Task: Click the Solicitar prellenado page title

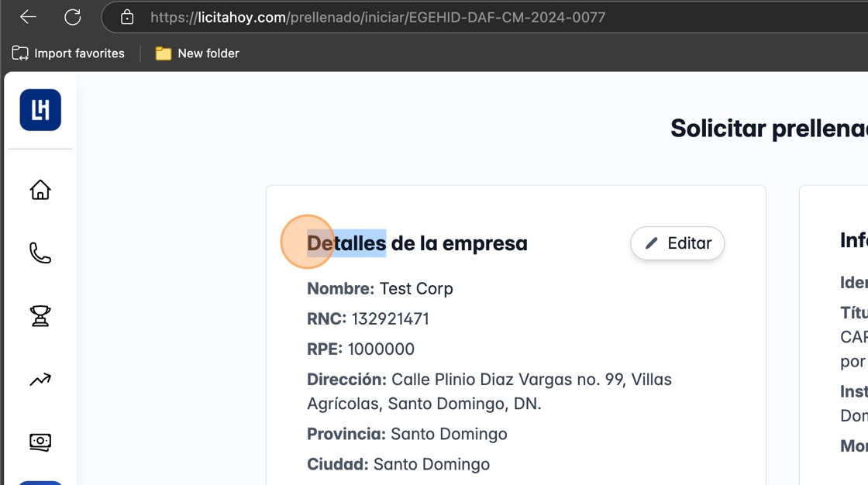Action: 767,129
